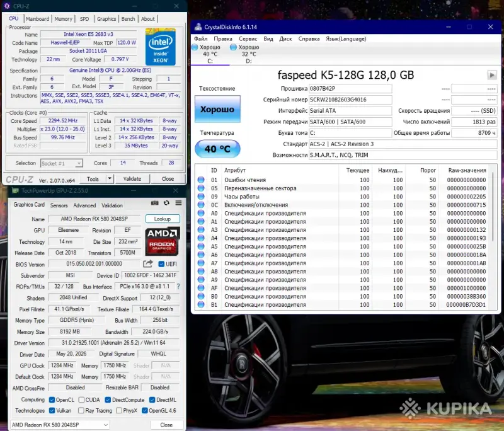Open the Язык(Language) menu
Screen dimensions: 504x431
tap(346, 38)
